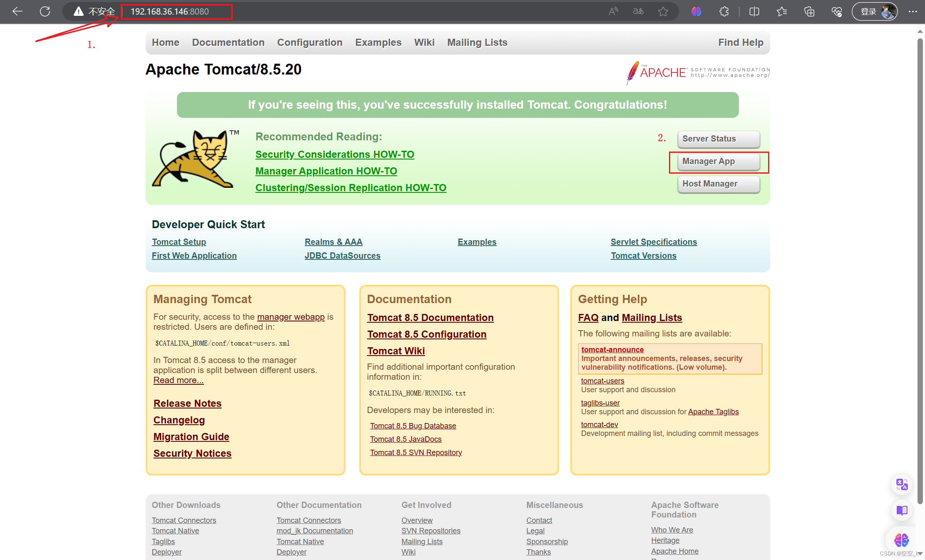The width and height of the screenshot is (925, 560).
Task: Open Sponsorship link under Miscellaneous
Action: click(547, 542)
